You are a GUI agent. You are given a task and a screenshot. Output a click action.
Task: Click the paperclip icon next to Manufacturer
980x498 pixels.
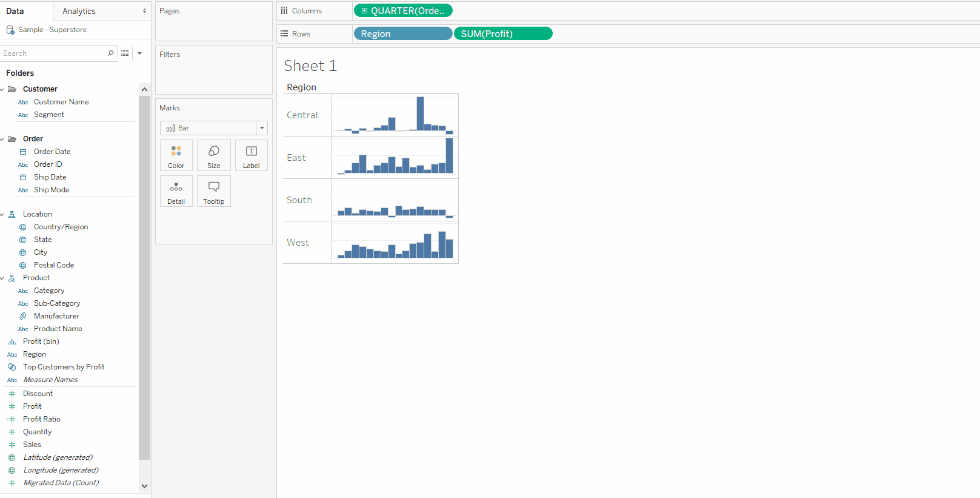pyautogui.click(x=23, y=316)
